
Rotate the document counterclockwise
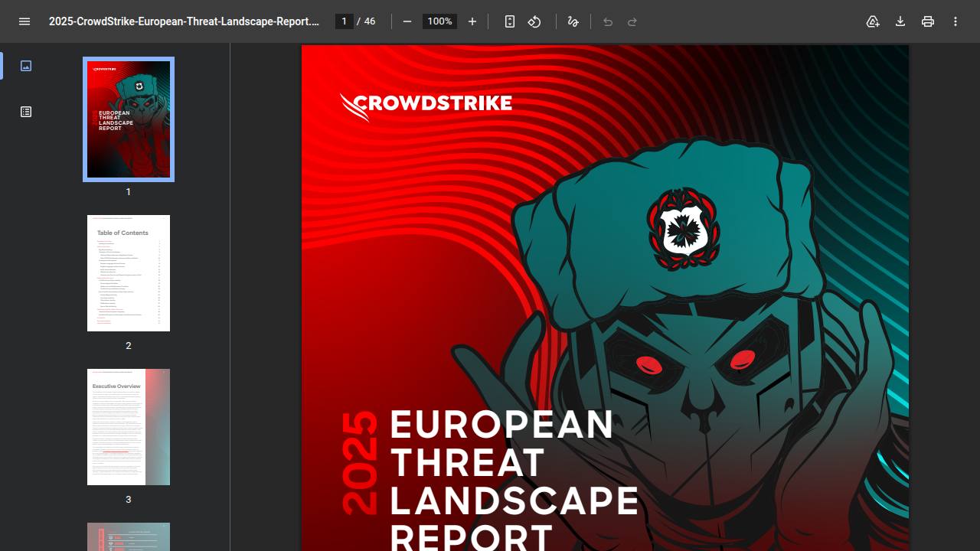(534, 21)
